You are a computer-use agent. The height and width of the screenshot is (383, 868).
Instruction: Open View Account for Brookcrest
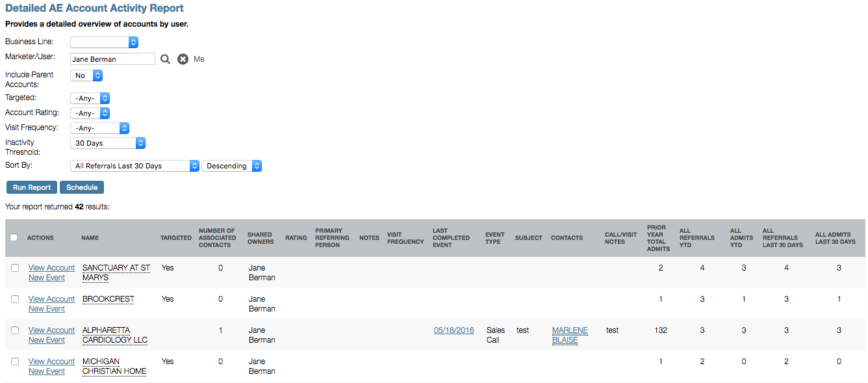52,299
